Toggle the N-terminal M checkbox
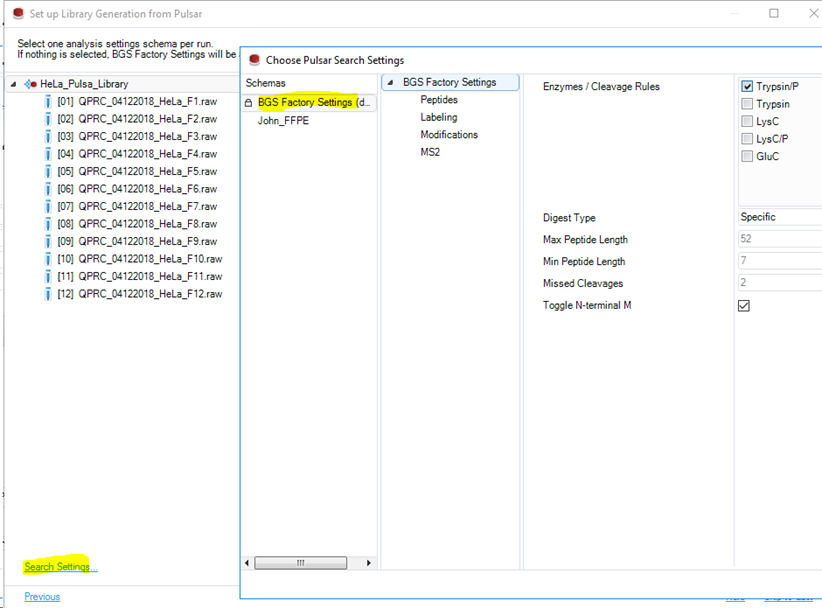 click(743, 306)
